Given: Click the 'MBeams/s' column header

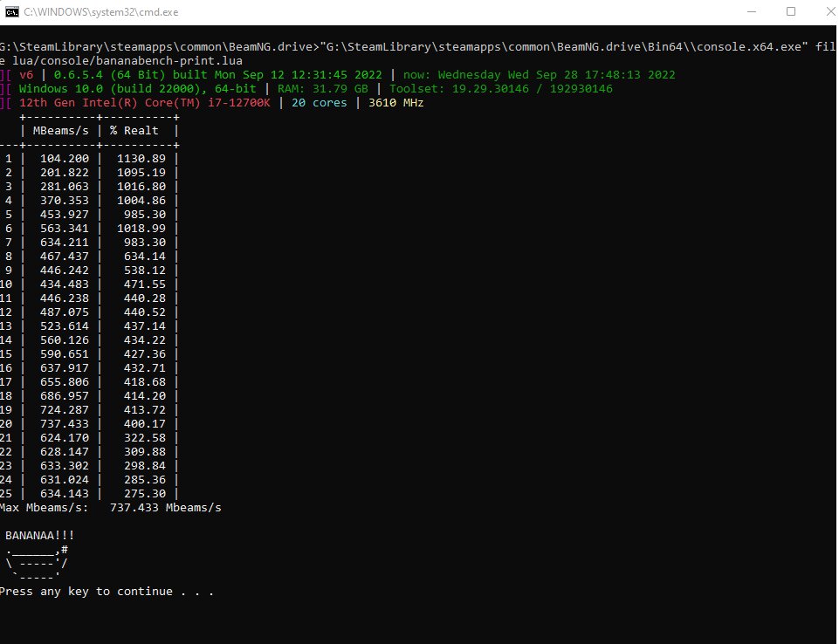Looking at the screenshot, I should (60, 131).
